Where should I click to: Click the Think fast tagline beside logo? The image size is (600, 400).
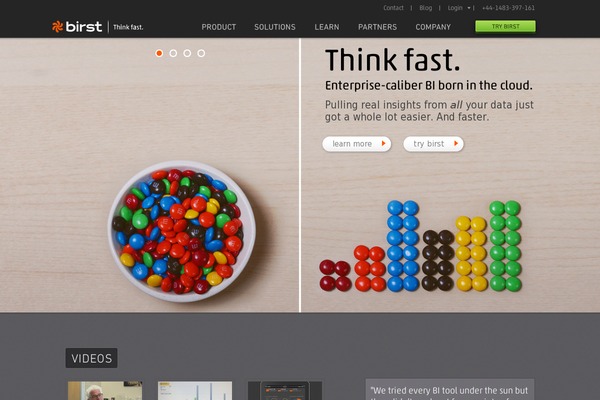128,27
